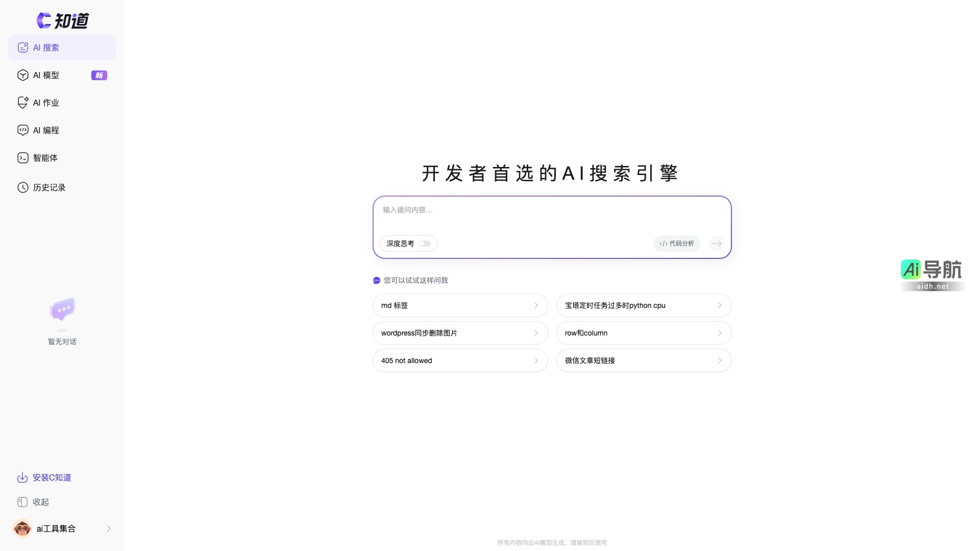Screen dimensions: 980x551
Task: Click the chat bubble icon near 您可以试试这样问我
Action: (x=376, y=280)
